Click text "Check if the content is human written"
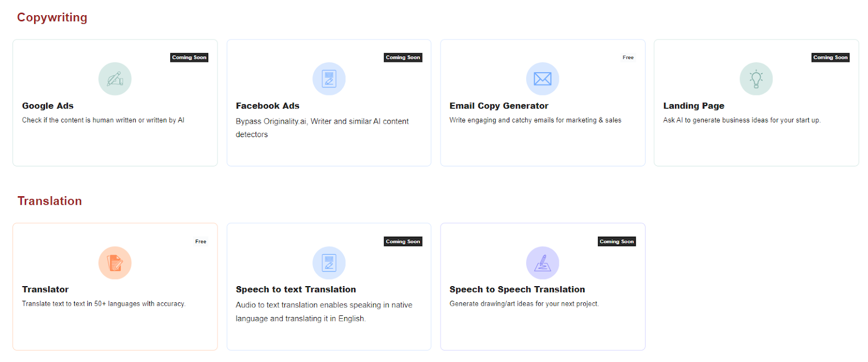Viewport: 868px width, 362px height. (79, 120)
